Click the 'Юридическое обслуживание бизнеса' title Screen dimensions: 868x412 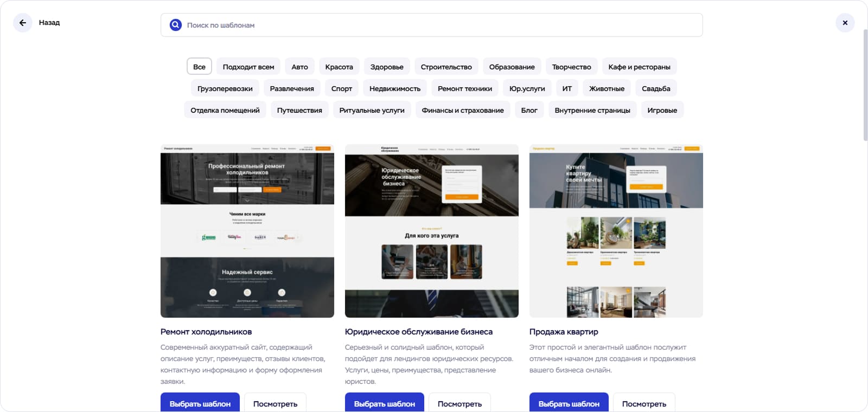[x=419, y=332]
